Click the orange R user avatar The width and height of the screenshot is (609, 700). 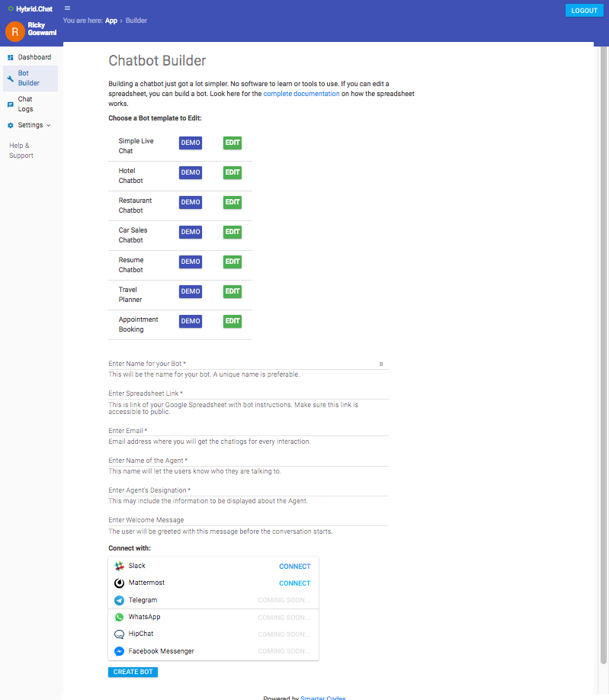(14, 32)
